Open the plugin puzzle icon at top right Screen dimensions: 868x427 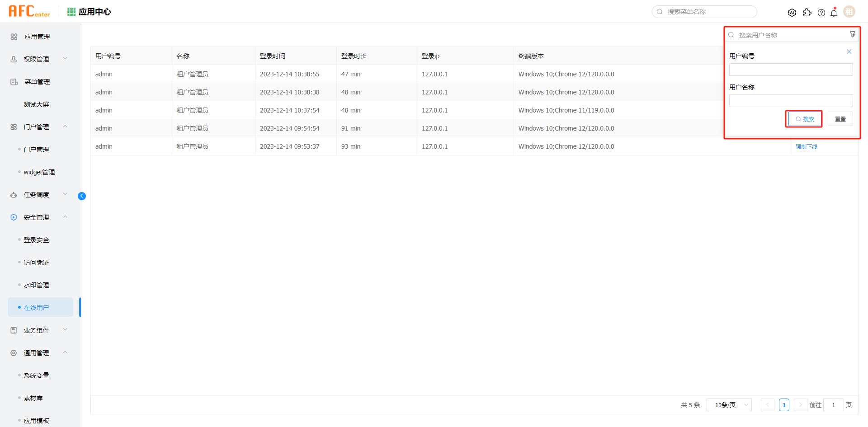pyautogui.click(x=808, y=12)
